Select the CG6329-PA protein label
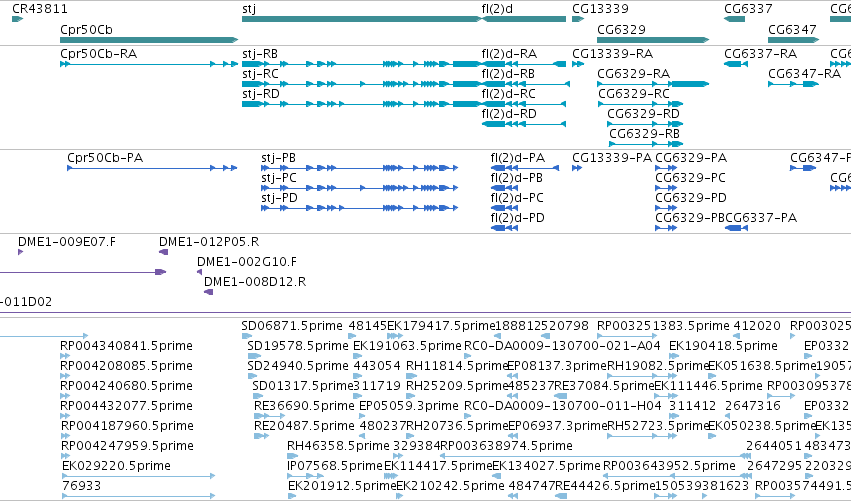851x501 pixels. coord(691,158)
